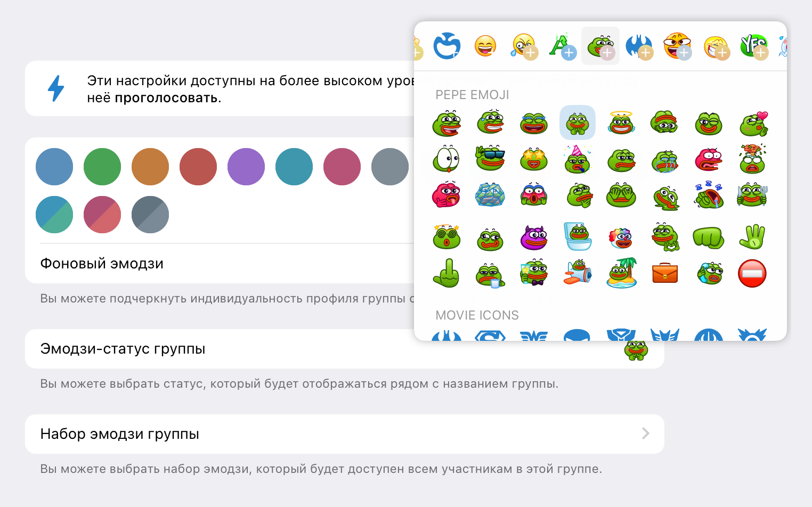
Task: Select Pepe blowing heart kiss emoji
Action: coord(753,124)
